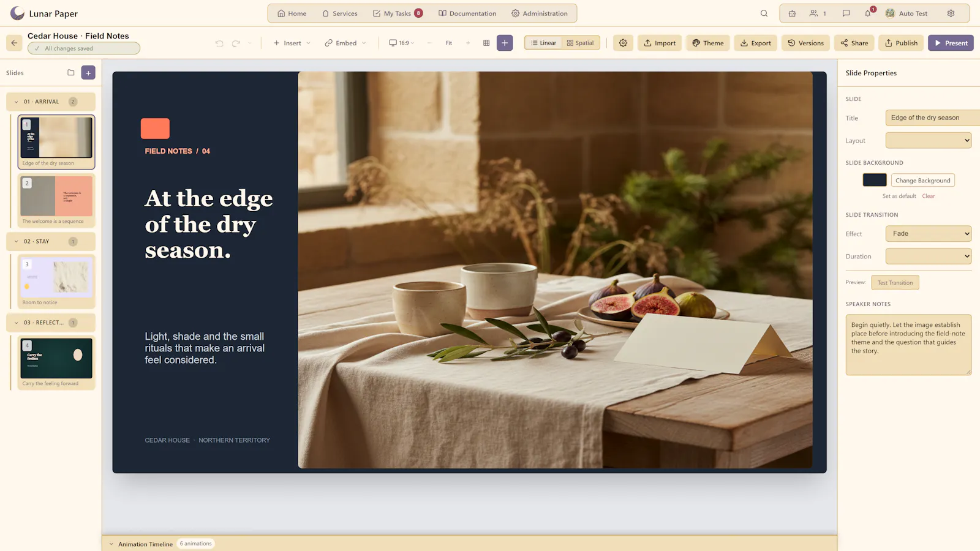The image size is (980, 551).
Task: Click the Lunar Paper moon logo
Action: click(17, 13)
